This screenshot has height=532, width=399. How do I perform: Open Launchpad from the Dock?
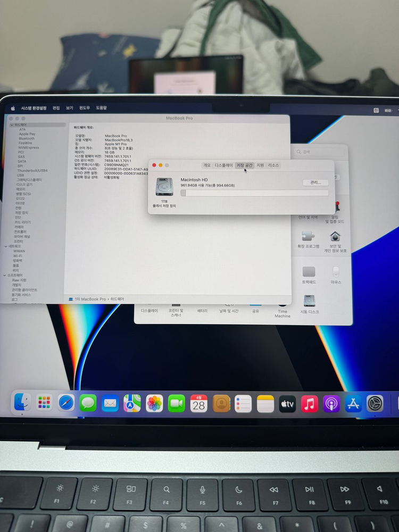(x=44, y=403)
